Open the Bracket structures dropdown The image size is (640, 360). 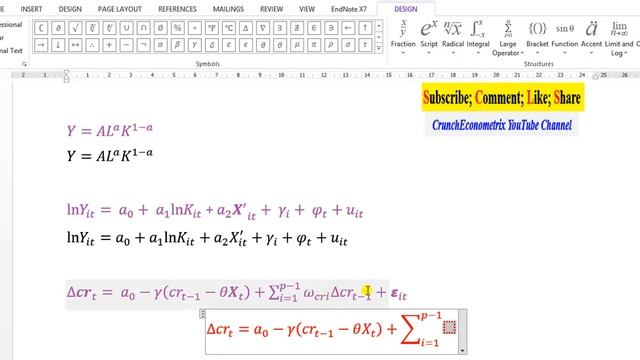point(537,37)
